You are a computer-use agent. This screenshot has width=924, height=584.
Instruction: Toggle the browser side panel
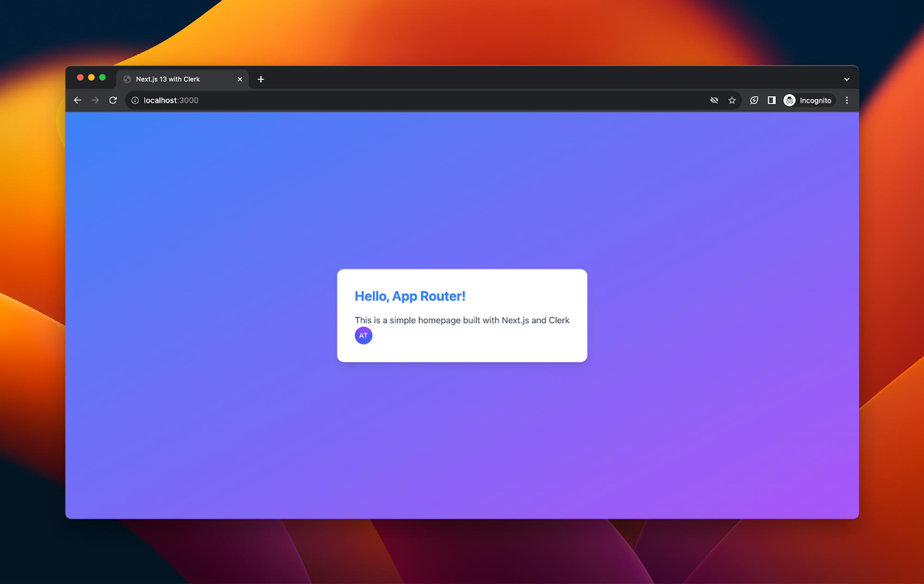(x=772, y=100)
